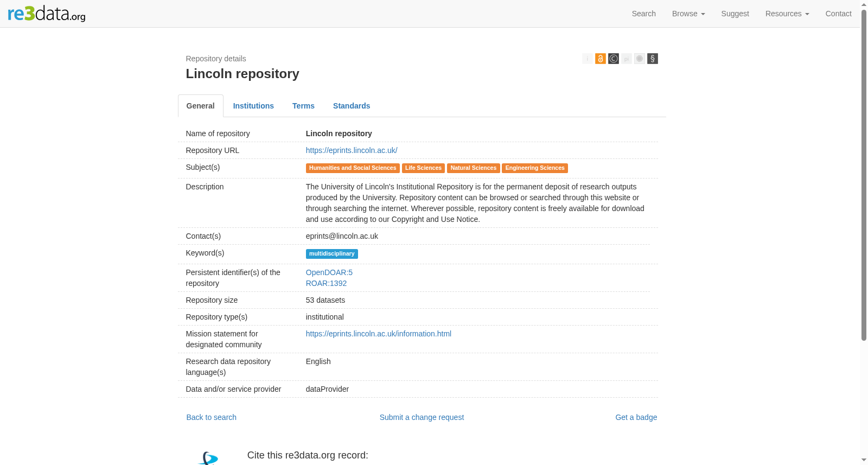This screenshot has height=465, width=868.
Task: Open the Search page in the navbar
Action: tap(643, 14)
